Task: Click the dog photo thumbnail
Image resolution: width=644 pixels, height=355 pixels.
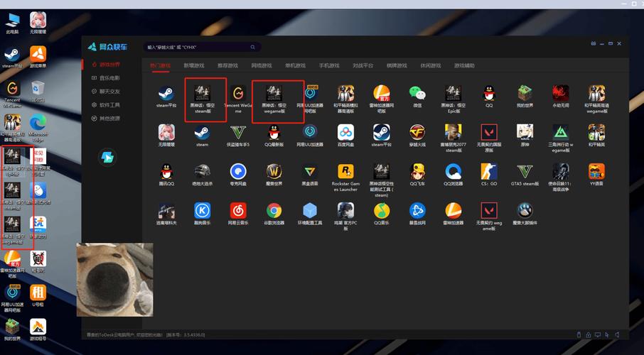Action: tap(114, 280)
